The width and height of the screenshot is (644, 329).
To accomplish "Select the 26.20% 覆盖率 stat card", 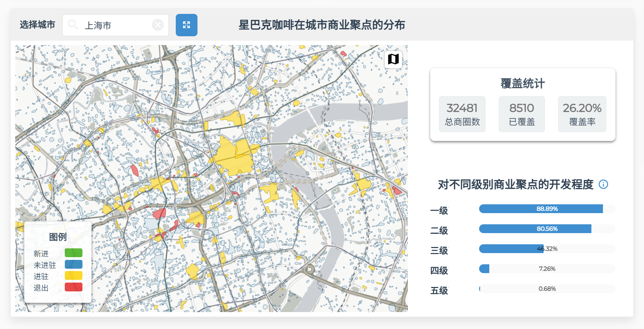I will [x=582, y=114].
